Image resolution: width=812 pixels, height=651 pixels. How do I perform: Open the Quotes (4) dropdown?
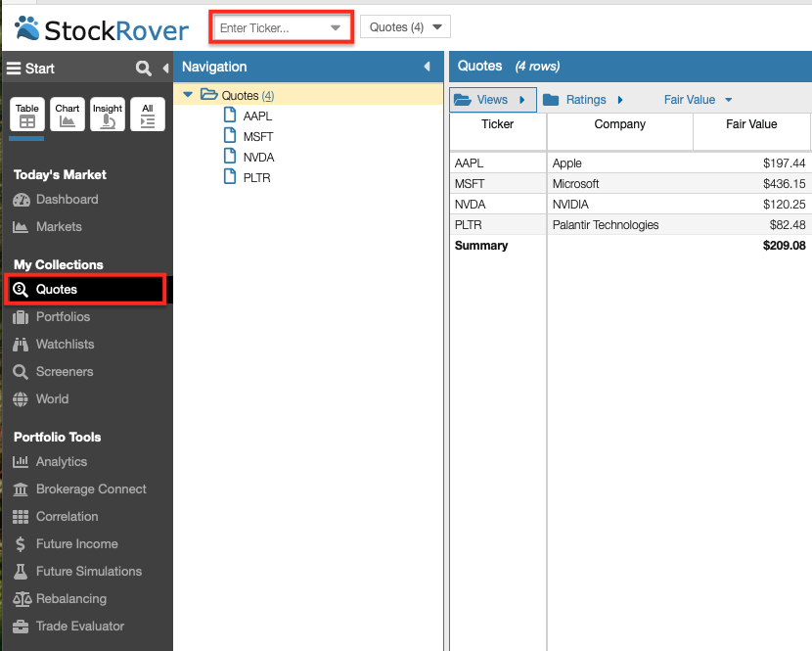405,27
